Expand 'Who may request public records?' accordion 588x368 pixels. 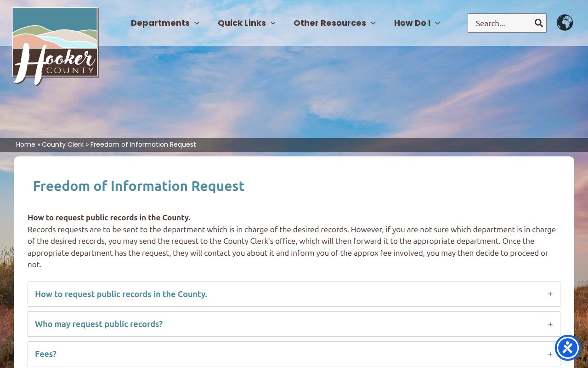tap(294, 324)
